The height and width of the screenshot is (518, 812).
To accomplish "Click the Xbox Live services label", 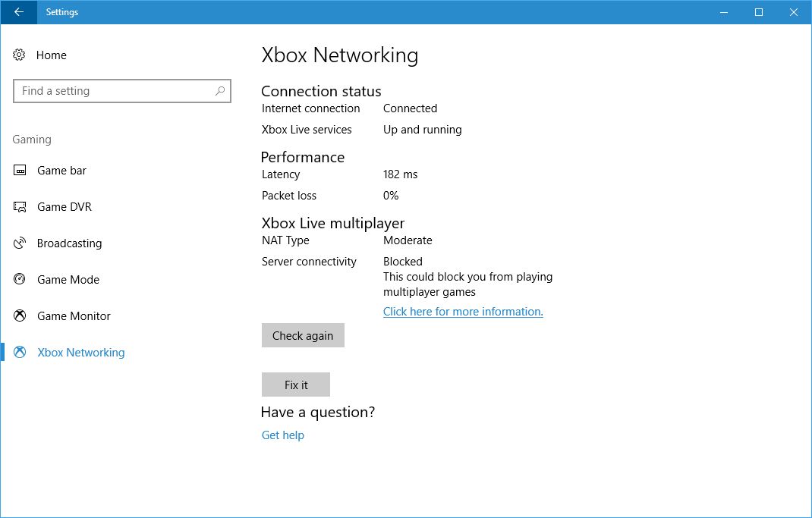I will 307,130.
